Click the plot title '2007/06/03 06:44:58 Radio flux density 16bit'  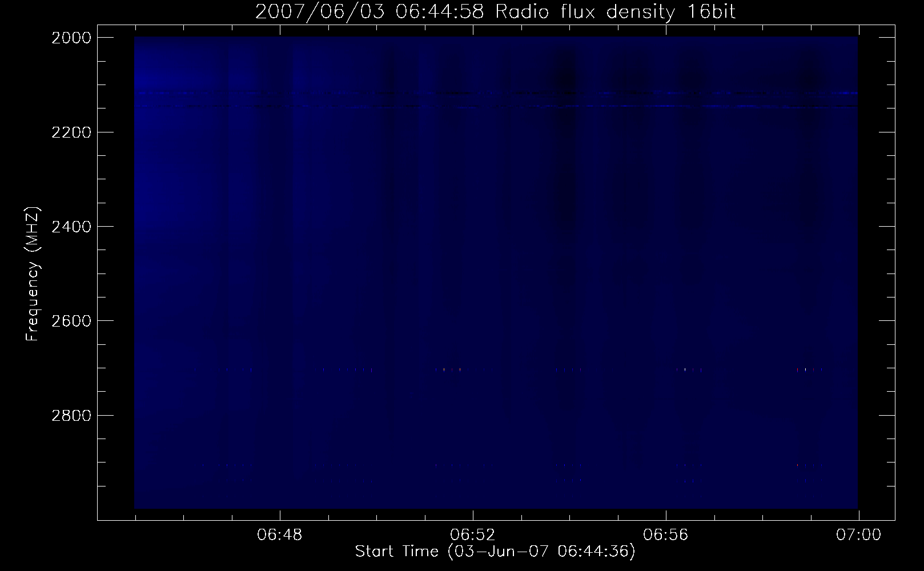click(x=495, y=12)
